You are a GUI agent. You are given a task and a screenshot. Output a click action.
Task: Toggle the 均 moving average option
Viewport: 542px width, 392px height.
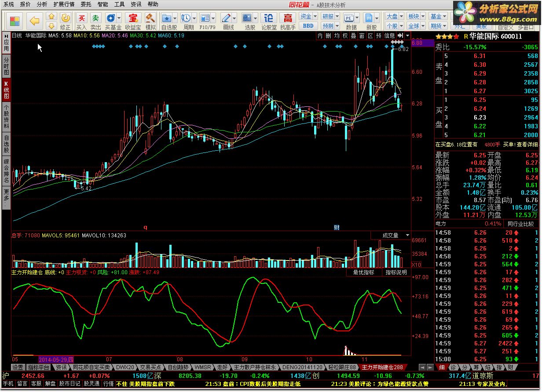tap(337, 36)
